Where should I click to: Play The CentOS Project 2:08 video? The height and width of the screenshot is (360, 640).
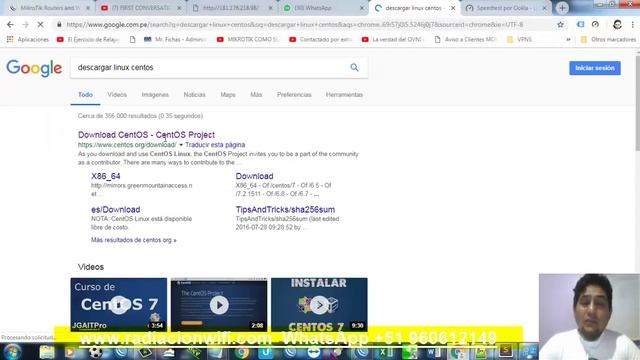point(219,304)
